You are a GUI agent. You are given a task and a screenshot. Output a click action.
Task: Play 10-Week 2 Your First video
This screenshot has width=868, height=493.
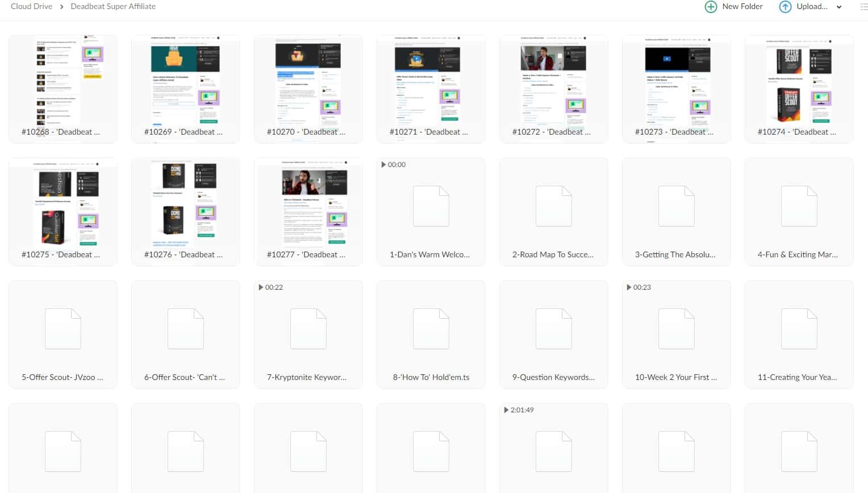coord(676,329)
